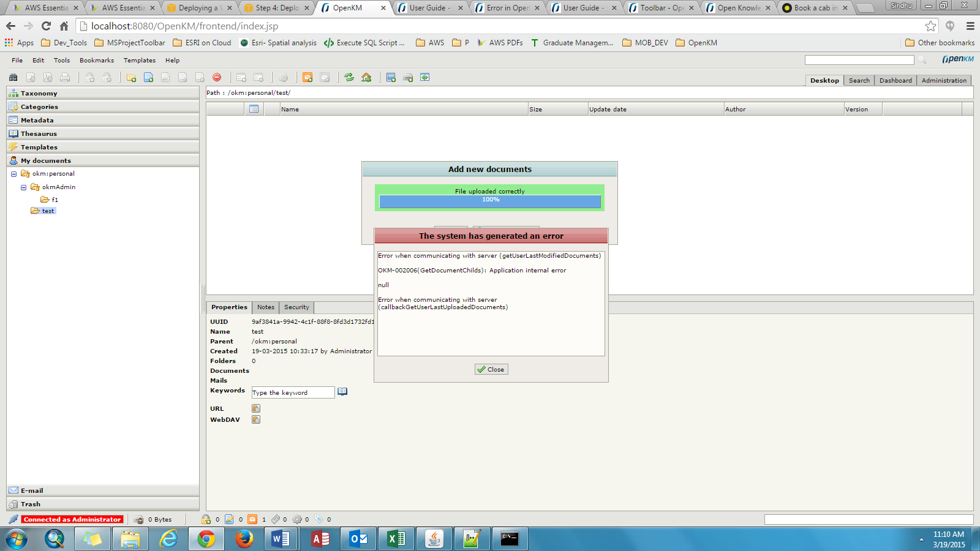The height and width of the screenshot is (551, 980).
Task: Click the green refresh arrows icon
Action: pos(349,77)
